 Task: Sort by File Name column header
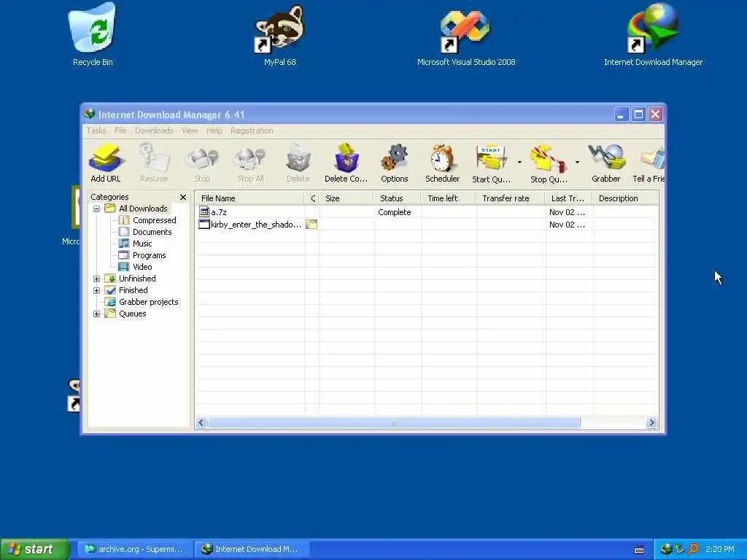[x=249, y=198]
